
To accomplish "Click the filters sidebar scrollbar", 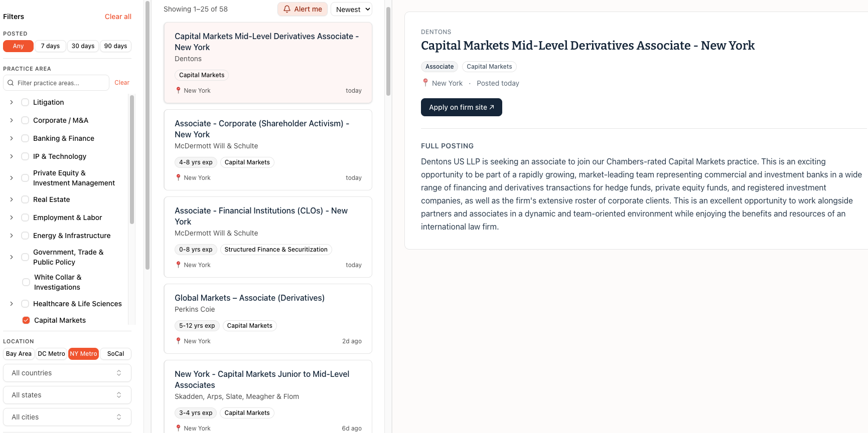I will pos(148,135).
